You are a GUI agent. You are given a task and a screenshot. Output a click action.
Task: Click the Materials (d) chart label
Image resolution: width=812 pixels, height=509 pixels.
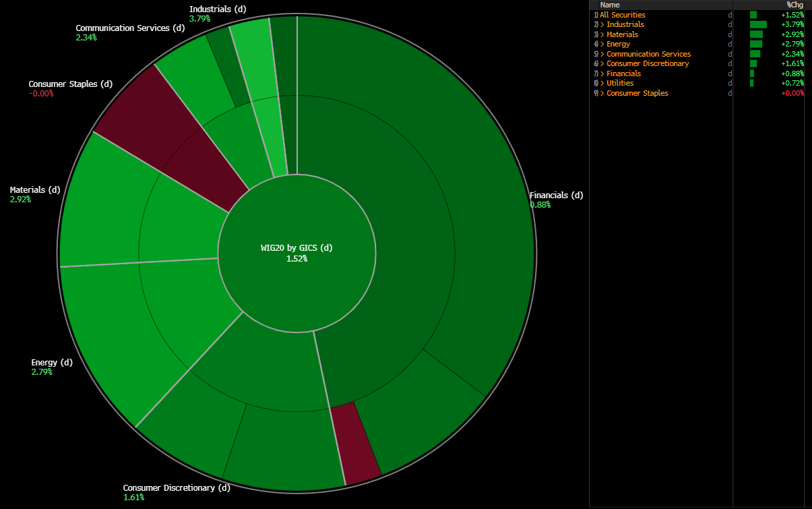[x=35, y=190]
